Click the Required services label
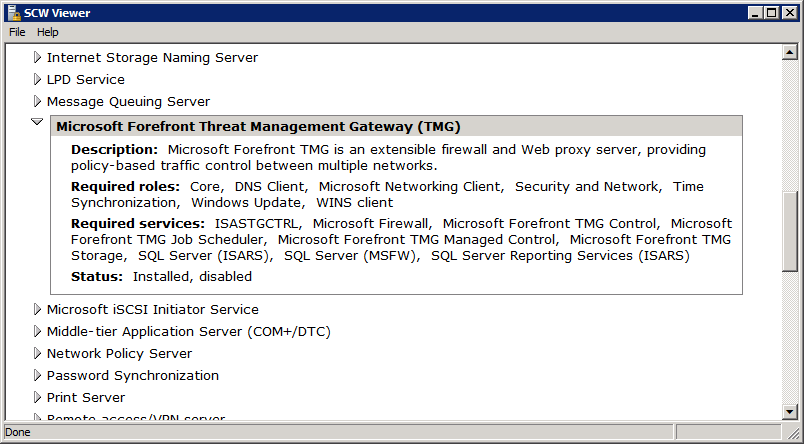The width and height of the screenshot is (804, 444). (138, 224)
